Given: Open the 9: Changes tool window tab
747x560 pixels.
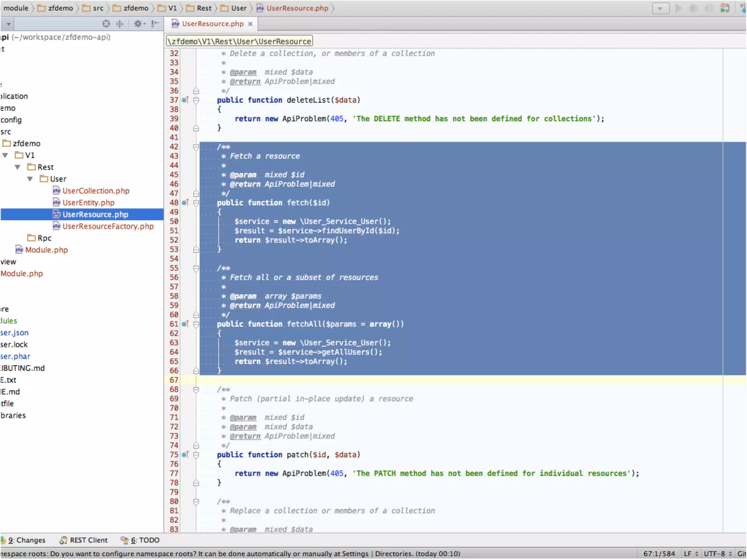Looking at the screenshot, I should coord(27,540).
